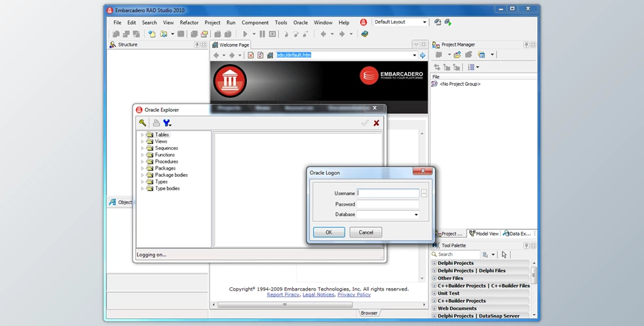This screenshot has width=644, height=326.
Task: Click the Username input field
Action: (x=388, y=193)
